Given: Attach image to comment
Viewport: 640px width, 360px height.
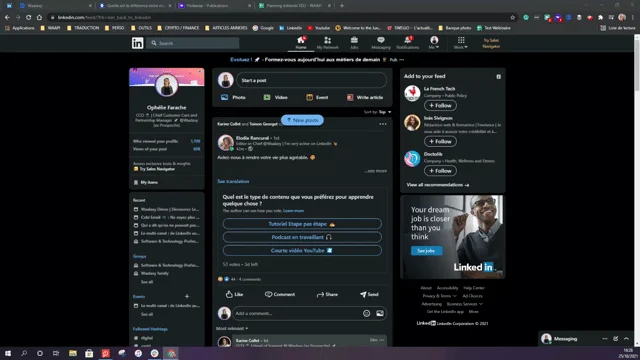Looking at the screenshot, I should 380,313.
